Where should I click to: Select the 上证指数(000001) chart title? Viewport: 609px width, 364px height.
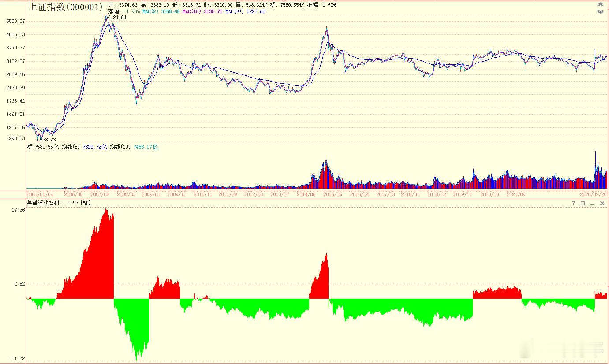pos(65,7)
